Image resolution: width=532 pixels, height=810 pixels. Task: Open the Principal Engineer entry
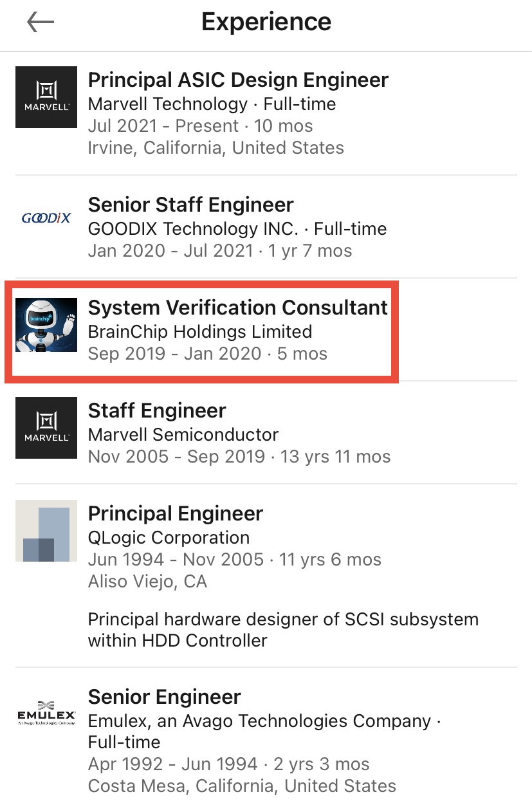tap(175, 514)
